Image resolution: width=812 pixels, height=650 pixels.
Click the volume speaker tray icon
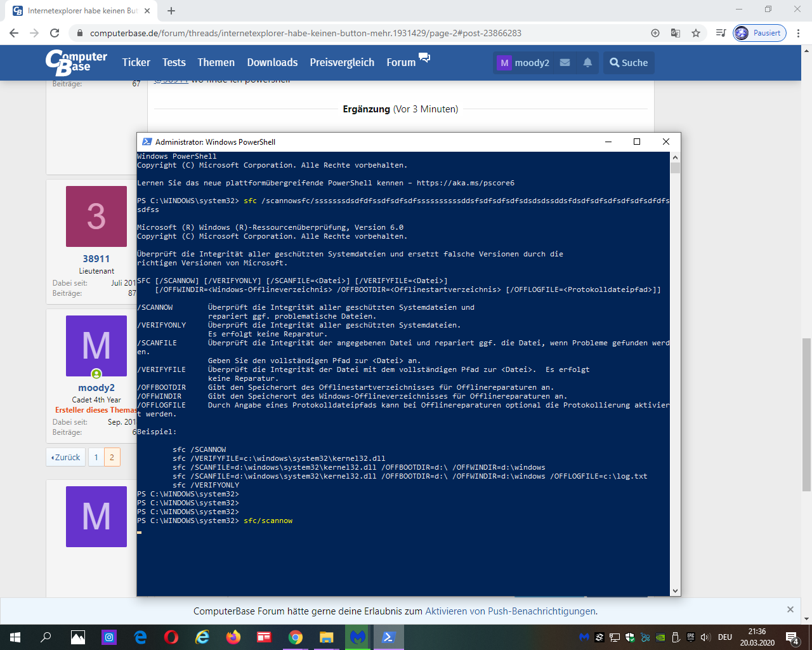[x=705, y=637]
